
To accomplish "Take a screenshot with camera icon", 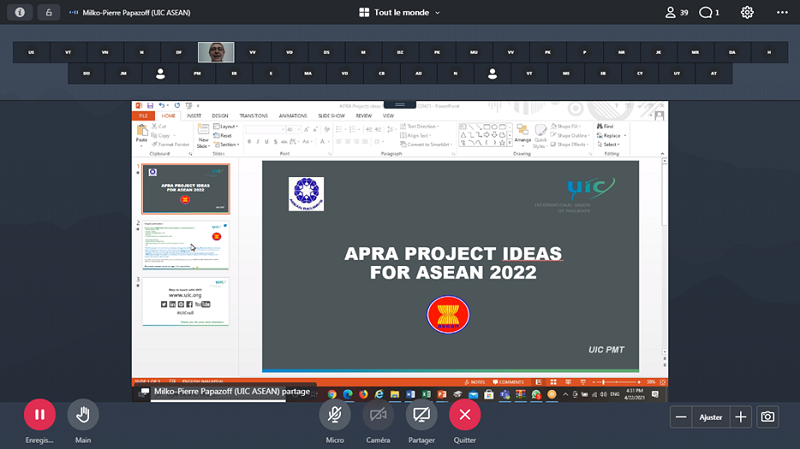I will pyautogui.click(x=767, y=416).
